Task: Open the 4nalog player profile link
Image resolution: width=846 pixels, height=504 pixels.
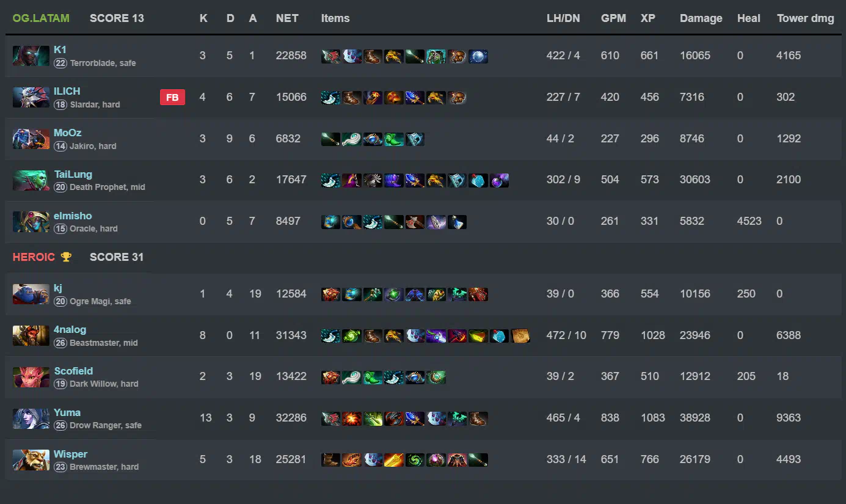Action: click(x=70, y=329)
